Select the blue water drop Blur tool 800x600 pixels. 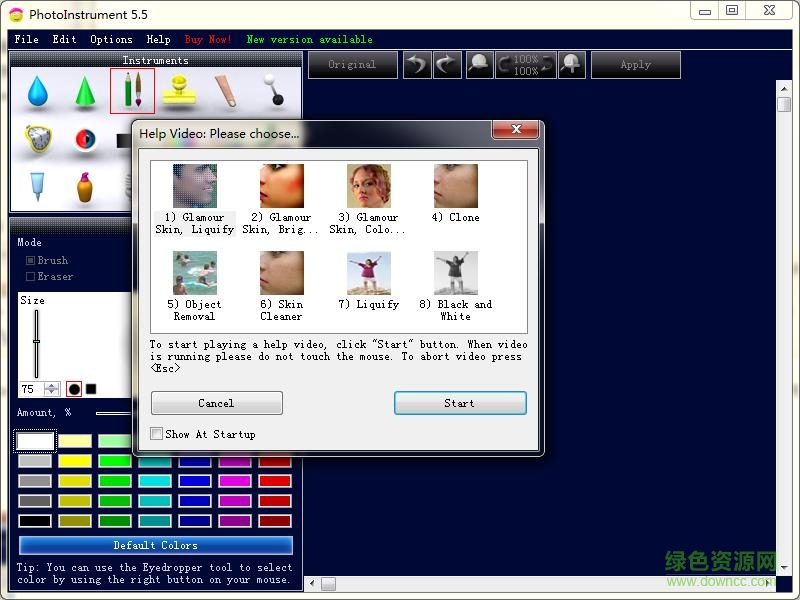[37, 91]
